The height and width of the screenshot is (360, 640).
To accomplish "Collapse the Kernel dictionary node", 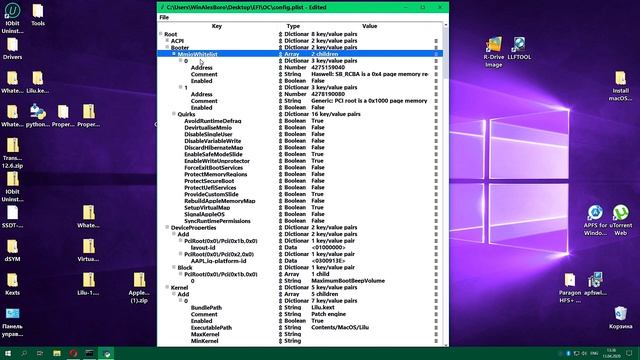I will coord(167,287).
